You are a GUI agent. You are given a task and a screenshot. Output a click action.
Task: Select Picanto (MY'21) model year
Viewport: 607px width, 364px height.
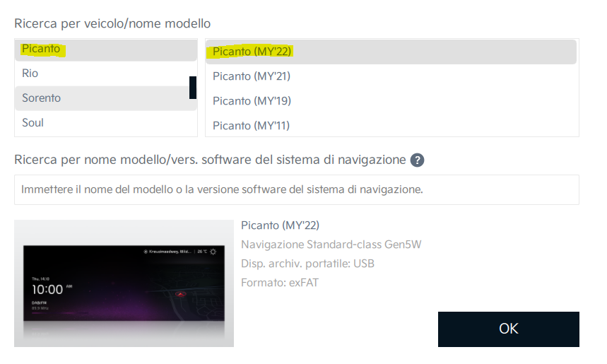click(x=391, y=76)
